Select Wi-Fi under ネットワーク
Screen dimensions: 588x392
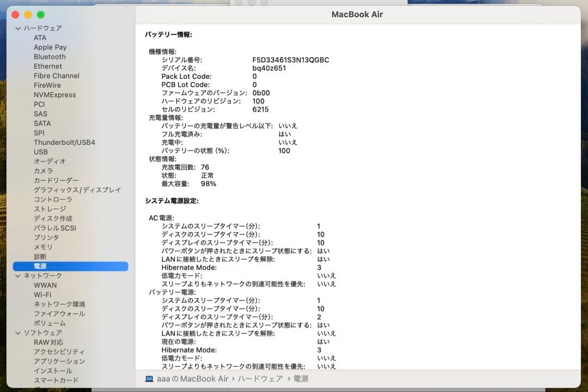click(43, 295)
